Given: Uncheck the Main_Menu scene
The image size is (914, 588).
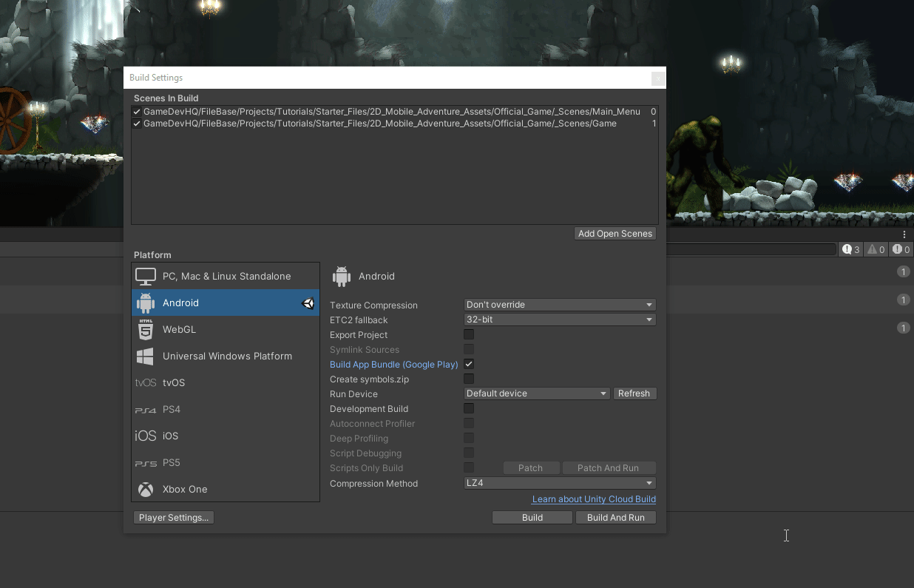Looking at the screenshot, I should pyautogui.click(x=137, y=112).
